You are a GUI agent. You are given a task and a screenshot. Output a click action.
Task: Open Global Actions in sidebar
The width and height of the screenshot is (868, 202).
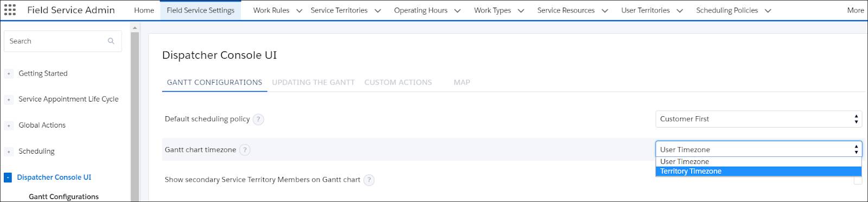point(42,125)
